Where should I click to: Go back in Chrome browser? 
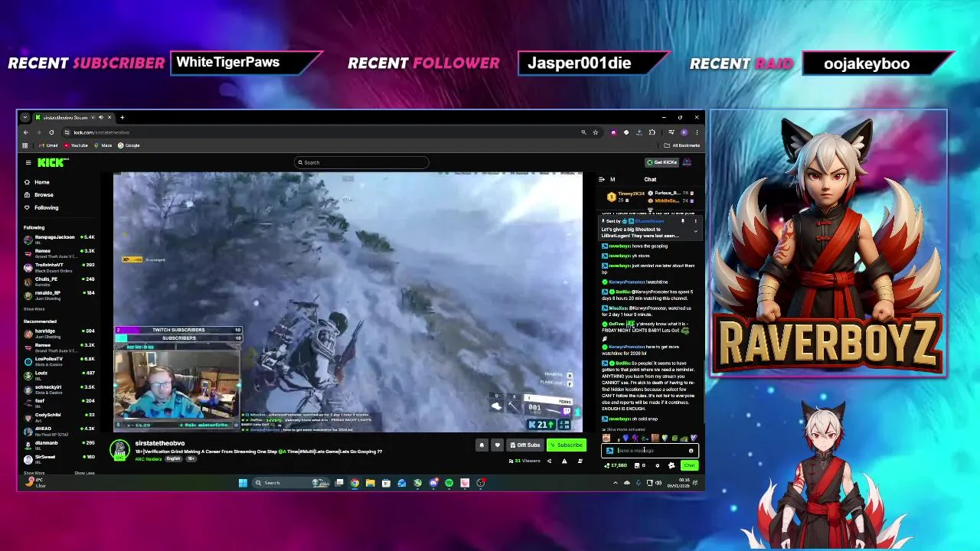click(26, 132)
